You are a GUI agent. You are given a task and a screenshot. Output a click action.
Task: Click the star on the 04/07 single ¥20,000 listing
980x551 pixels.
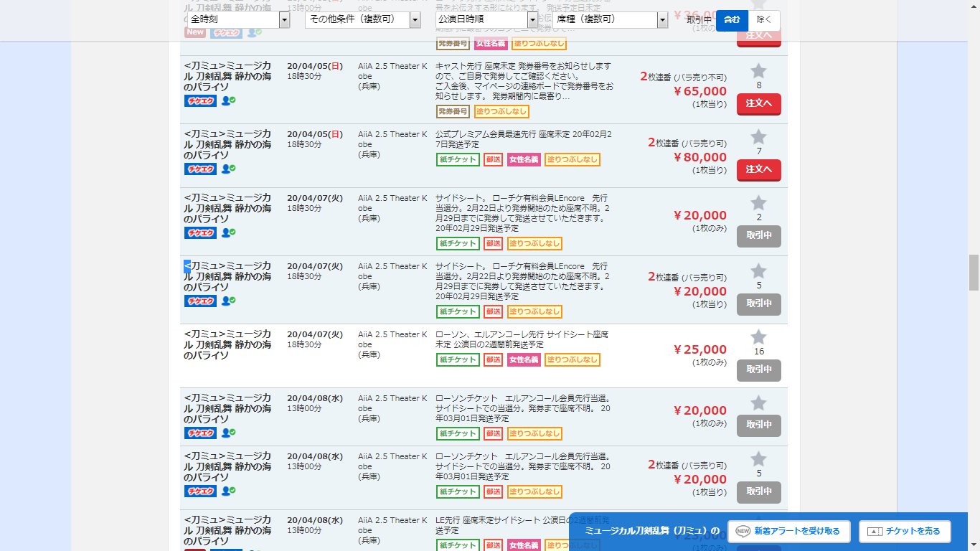pos(758,203)
